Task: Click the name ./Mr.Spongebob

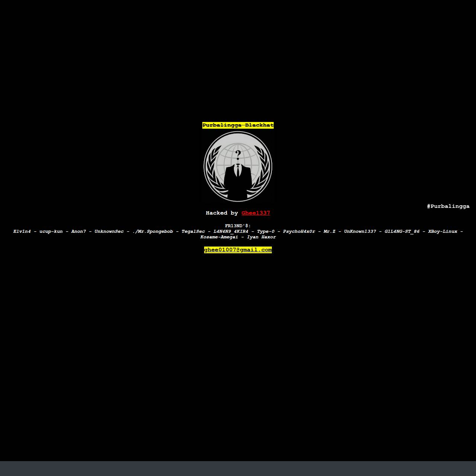Action: (x=153, y=231)
